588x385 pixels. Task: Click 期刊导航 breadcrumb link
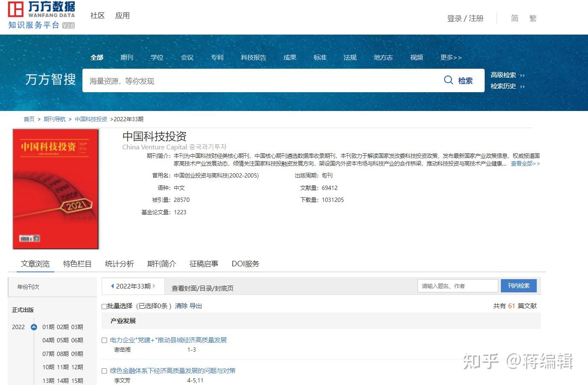tap(55, 119)
